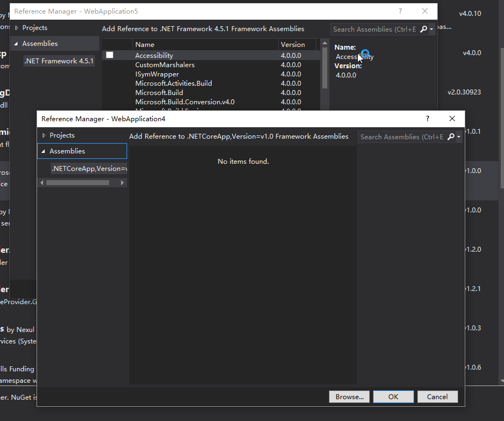The height and width of the screenshot is (421, 504).
Task: Expand Projects node in WebApplication5 dialog
Action: pyautogui.click(x=16, y=28)
